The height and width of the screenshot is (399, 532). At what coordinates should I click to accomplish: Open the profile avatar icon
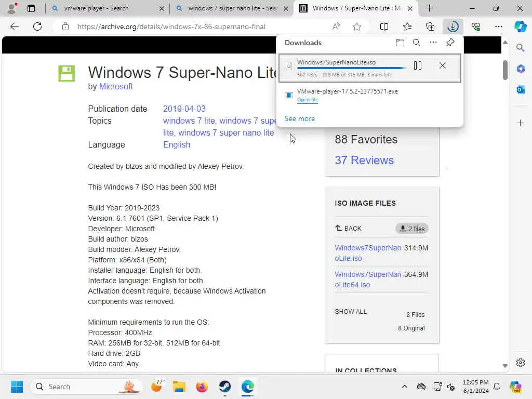click(12, 8)
